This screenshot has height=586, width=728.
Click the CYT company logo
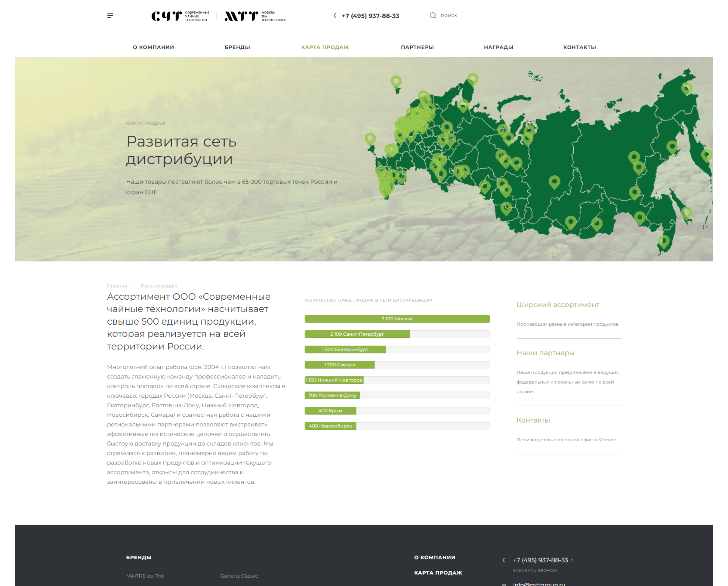tap(180, 16)
